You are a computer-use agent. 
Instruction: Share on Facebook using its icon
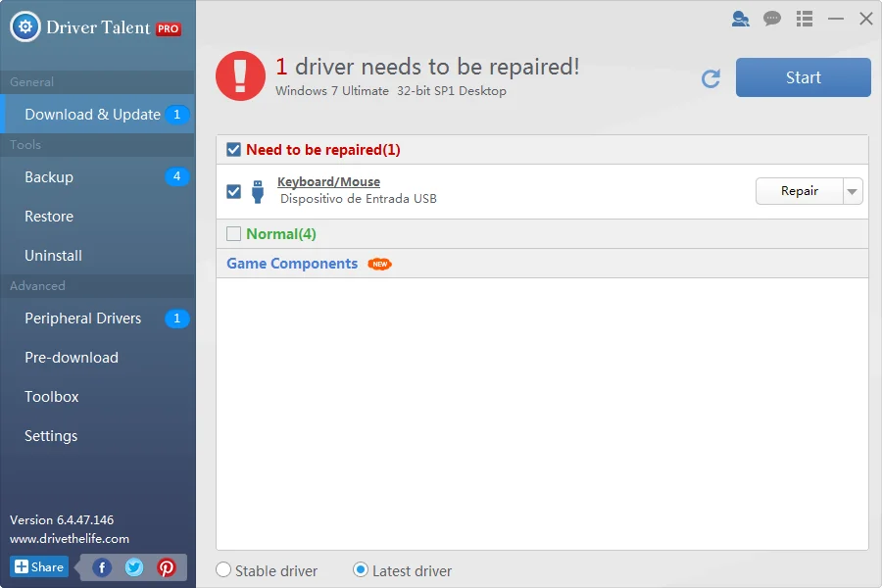click(x=101, y=566)
